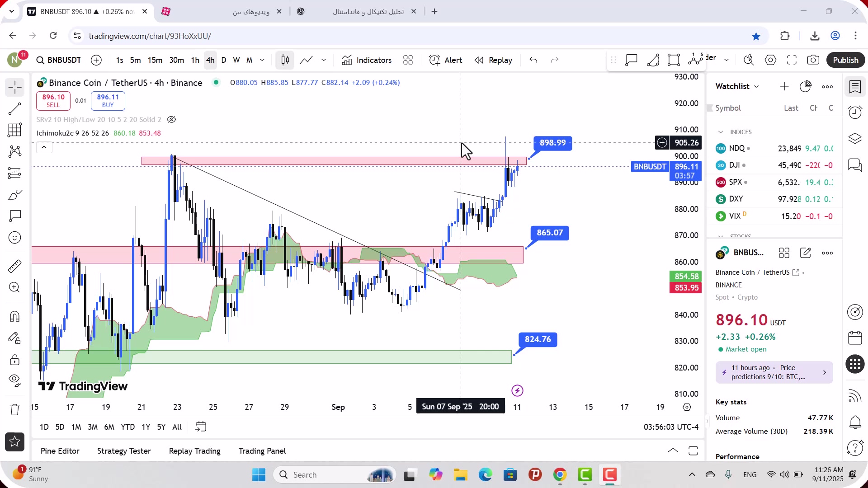Open the notifications bell icon
This screenshot has width=868, height=488.
point(855,422)
